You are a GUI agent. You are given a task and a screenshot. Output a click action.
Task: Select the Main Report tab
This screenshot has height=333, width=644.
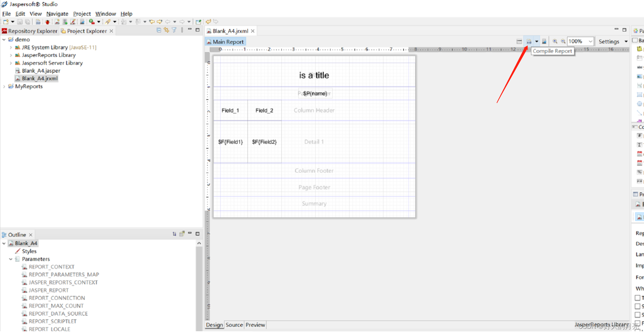point(225,42)
